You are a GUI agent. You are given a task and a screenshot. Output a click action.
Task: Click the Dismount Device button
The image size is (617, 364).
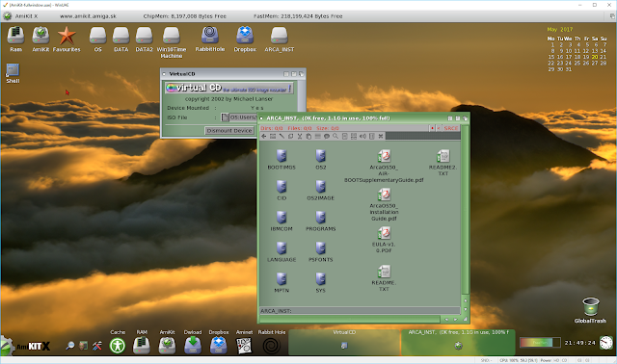click(229, 131)
